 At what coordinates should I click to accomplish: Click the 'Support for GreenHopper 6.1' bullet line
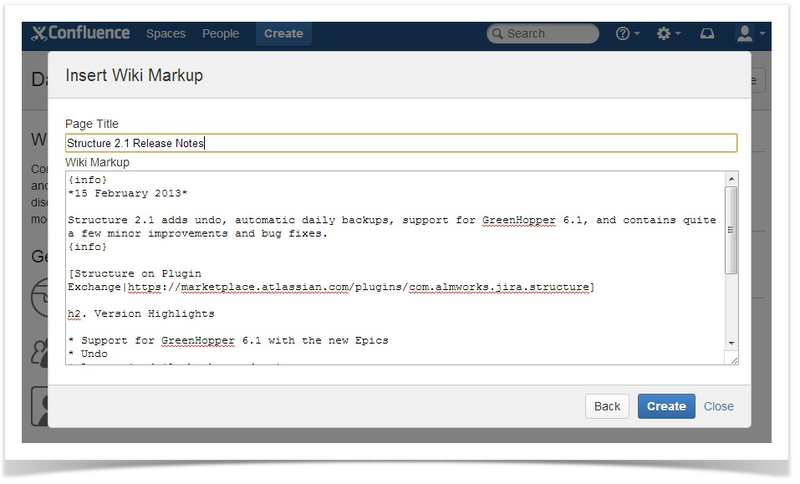[228, 340]
